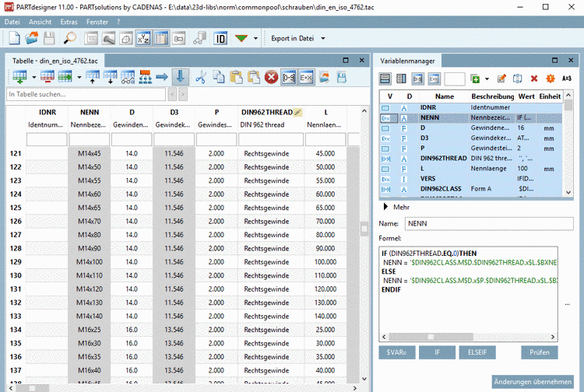Image resolution: width=584 pixels, height=392 pixels.
Task: Open the Fenster menu
Action: point(97,22)
